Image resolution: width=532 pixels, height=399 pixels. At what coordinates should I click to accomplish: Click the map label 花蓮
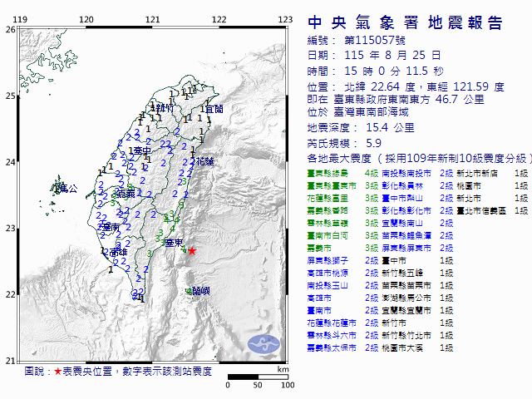[x=205, y=161]
